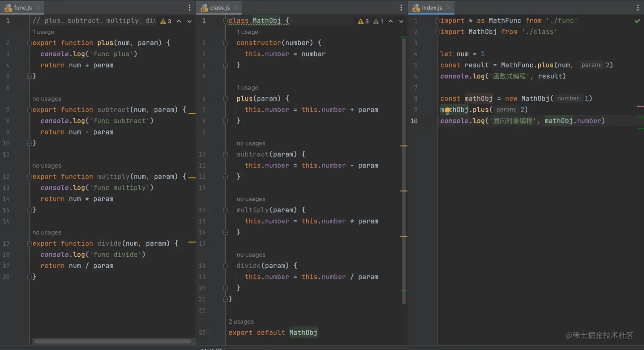
Task: Collapse the divide function in func.js
Action: 29,244
